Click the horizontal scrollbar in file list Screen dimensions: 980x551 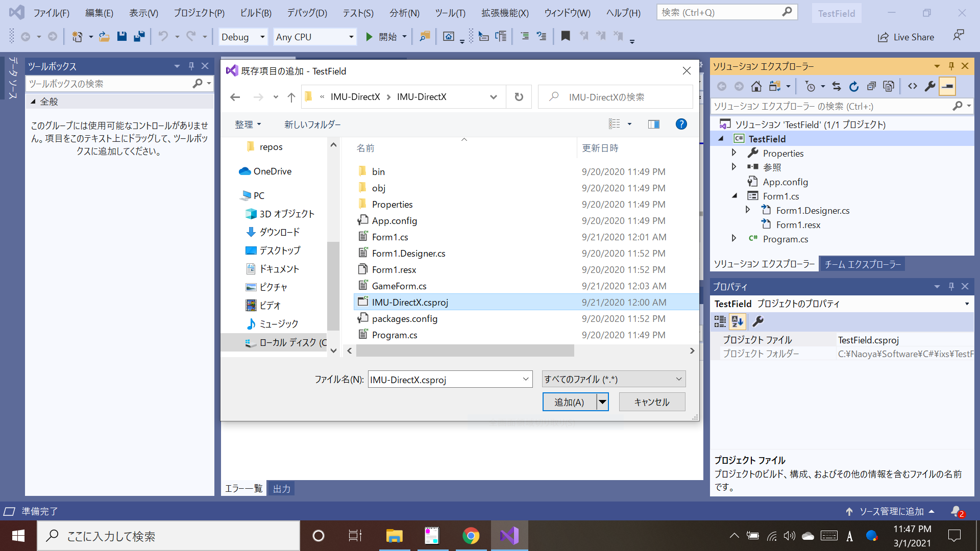point(464,350)
